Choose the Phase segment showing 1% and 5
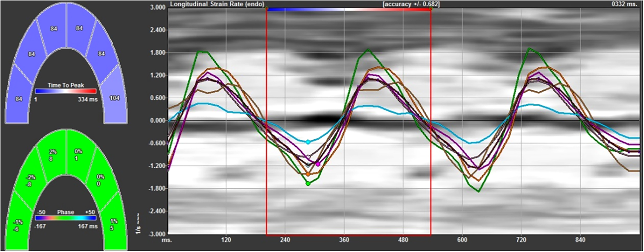644x252 pixels. coord(113,224)
